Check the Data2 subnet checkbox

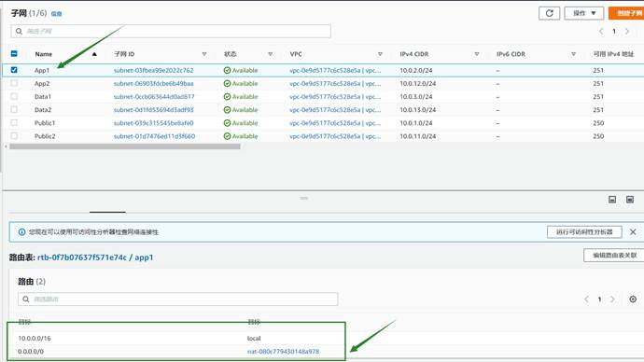click(x=14, y=109)
